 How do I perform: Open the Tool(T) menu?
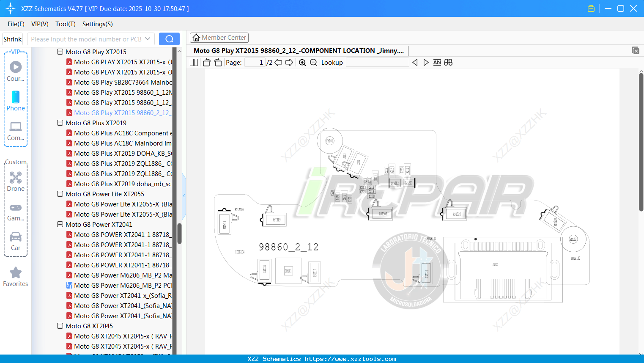click(65, 24)
